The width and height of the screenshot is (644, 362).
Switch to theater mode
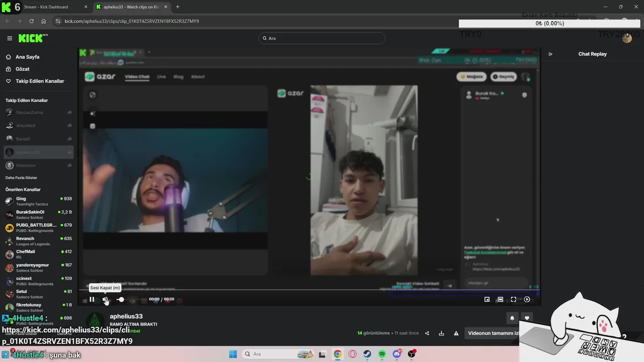[x=500, y=299]
